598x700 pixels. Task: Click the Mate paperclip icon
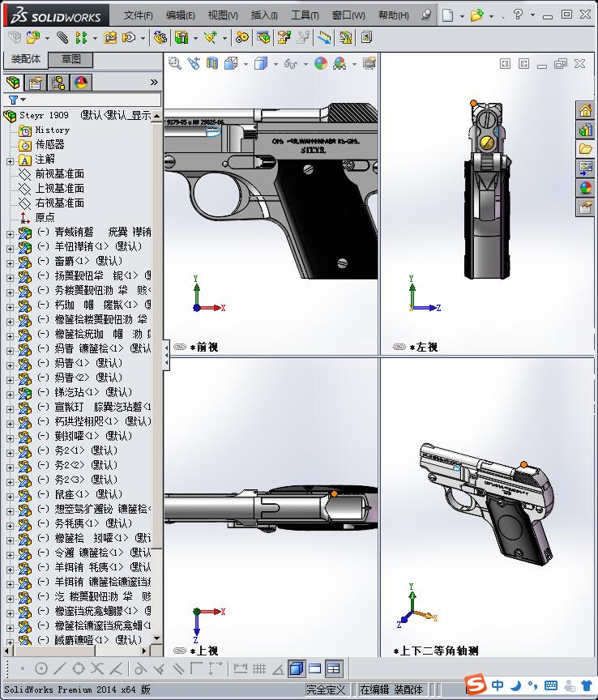[x=62, y=37]
